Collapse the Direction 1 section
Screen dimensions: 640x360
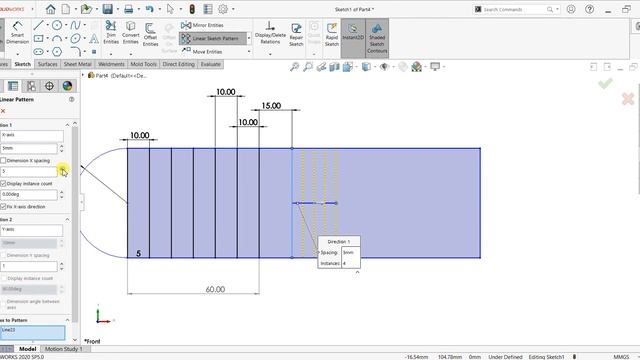click(67, 124)
